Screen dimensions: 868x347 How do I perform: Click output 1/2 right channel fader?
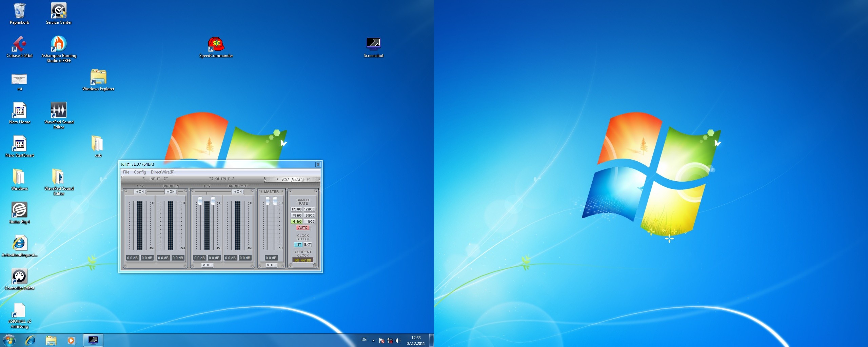(x=213, y=201)
